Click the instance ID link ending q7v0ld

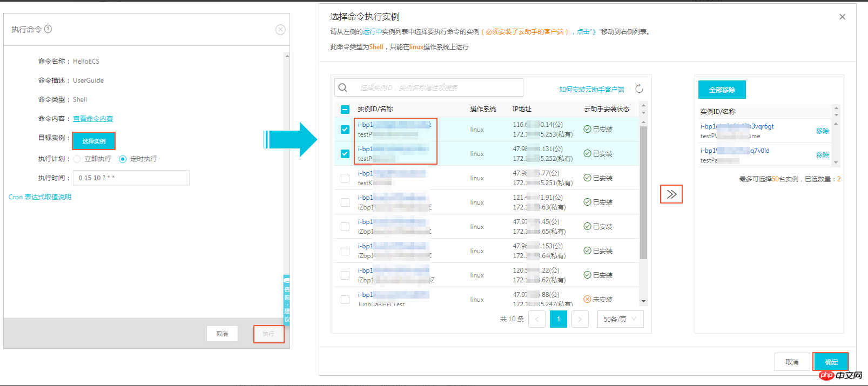(735, 151)
